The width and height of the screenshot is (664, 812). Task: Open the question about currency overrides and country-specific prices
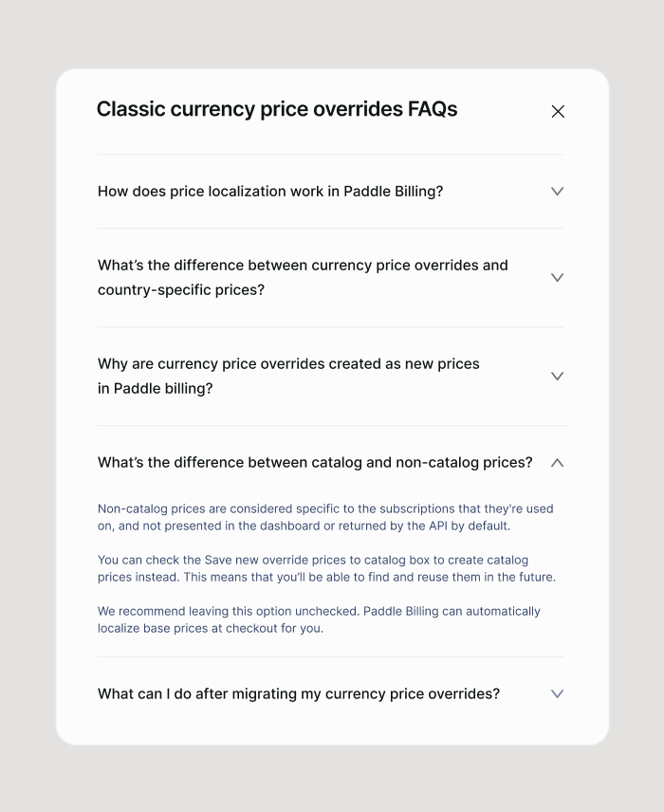point(303,277)
